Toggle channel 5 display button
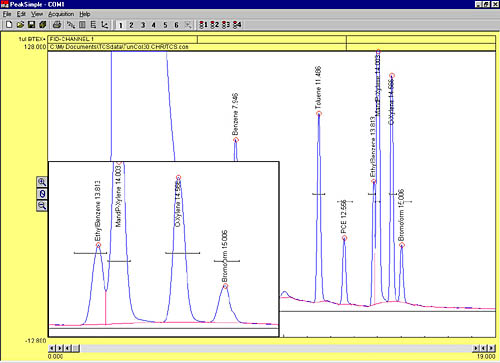 (x=165, y=25)
